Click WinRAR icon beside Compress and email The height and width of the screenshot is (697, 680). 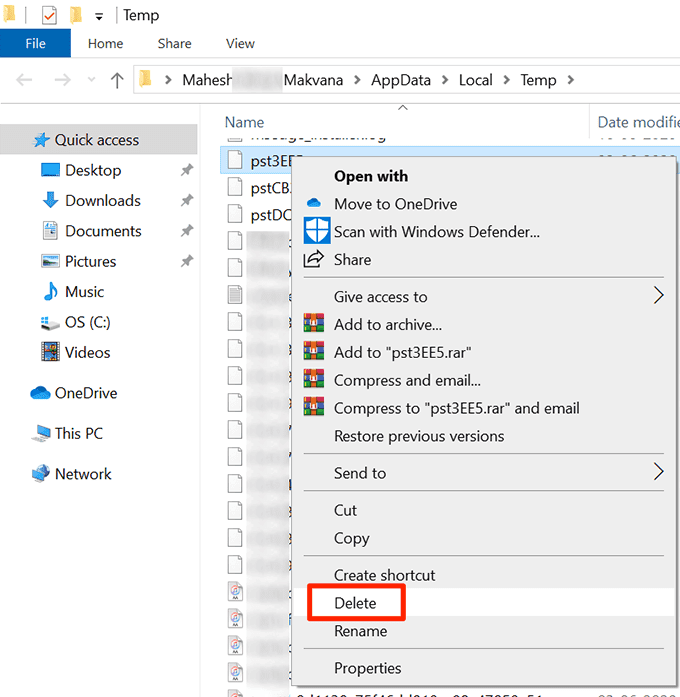314,381
